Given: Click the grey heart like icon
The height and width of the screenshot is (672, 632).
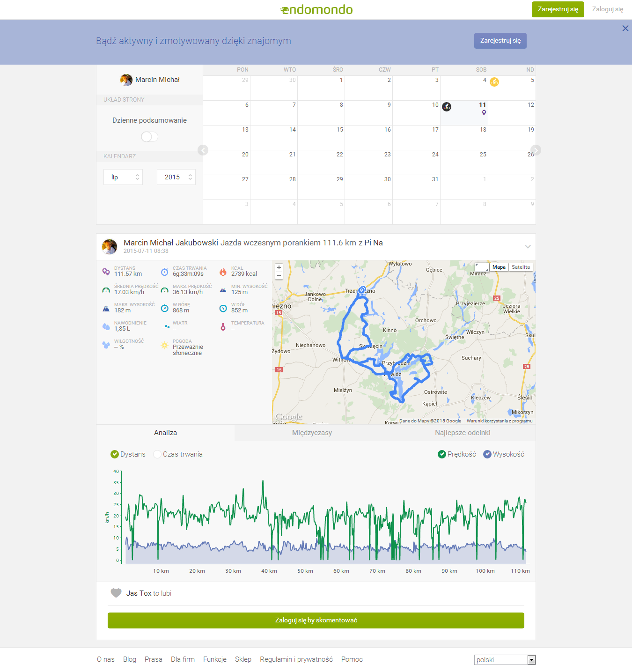Looking at the screenshot, I should point(116,593).
